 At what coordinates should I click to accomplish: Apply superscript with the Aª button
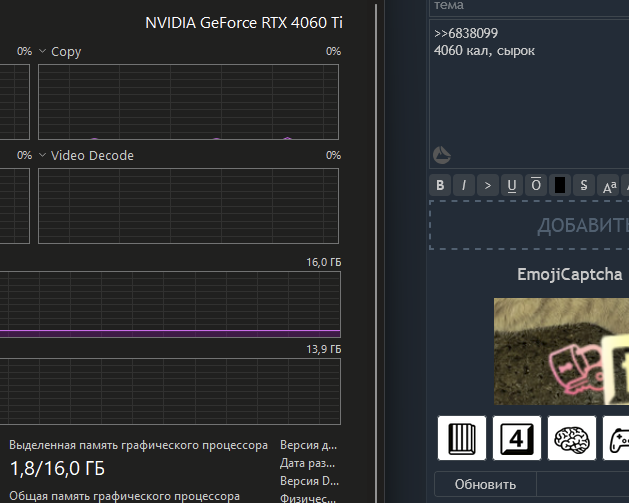click(608, 185)
